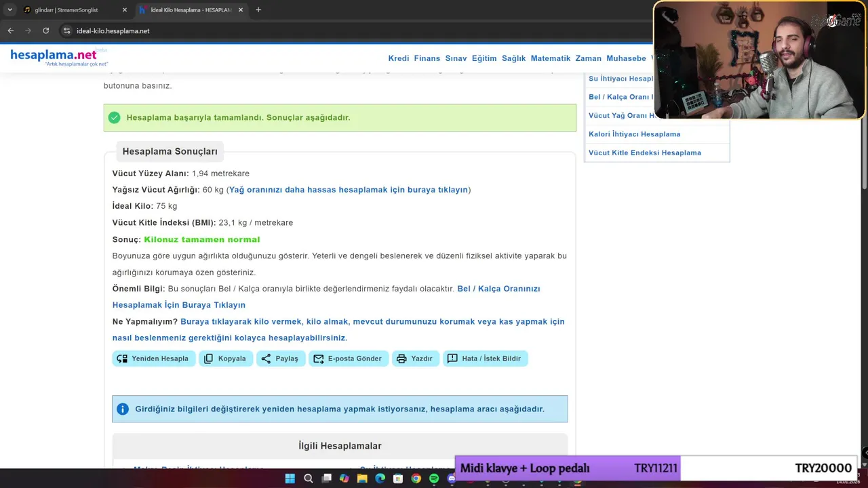The width and height of the screenshot is (868, 488).
Task: Open the Muhasebe menu
Action: 626,58
